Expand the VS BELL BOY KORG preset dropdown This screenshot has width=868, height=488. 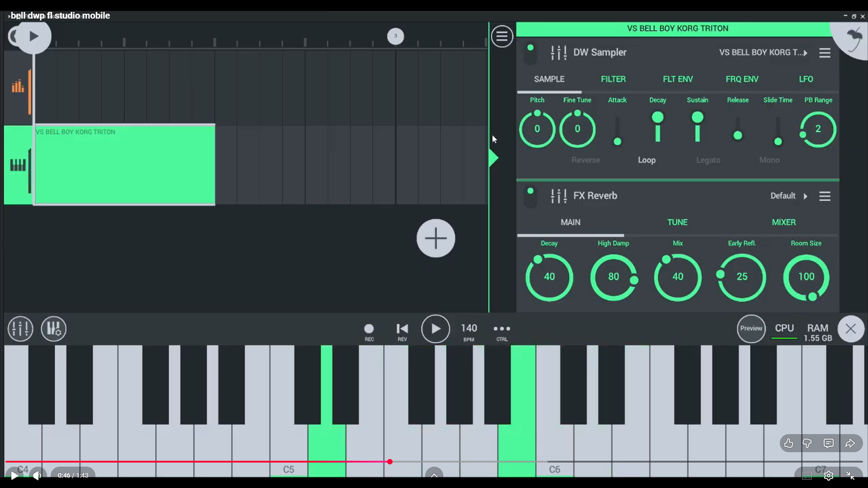[x=763, y=53]
